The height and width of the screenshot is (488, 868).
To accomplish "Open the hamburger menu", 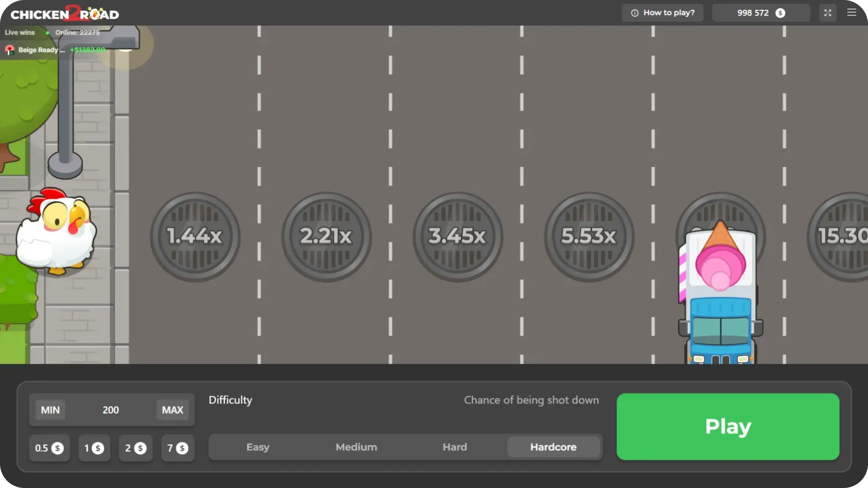I will 852,13.
